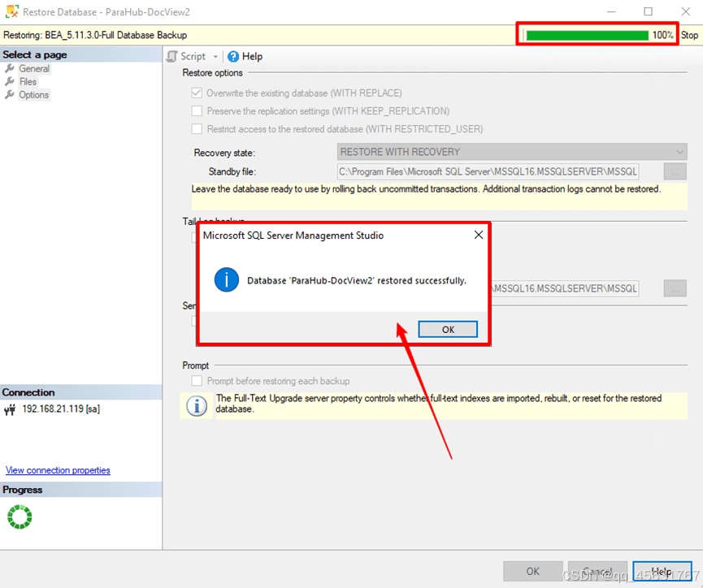Open the Options page
This screenshot has width=703, height=588.
[x=33, y=95]
